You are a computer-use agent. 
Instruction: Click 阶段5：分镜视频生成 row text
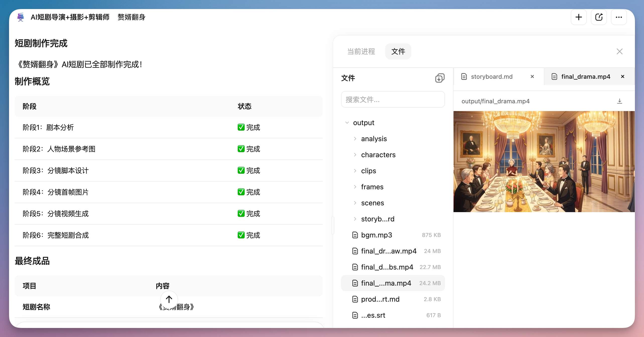(56, 214)
